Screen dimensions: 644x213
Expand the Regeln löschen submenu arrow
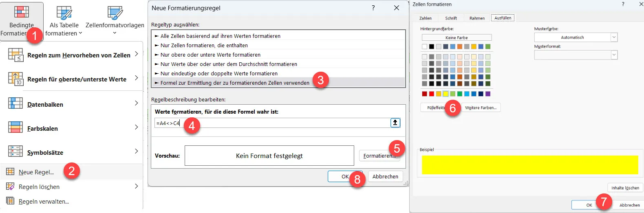pos(136,186)
